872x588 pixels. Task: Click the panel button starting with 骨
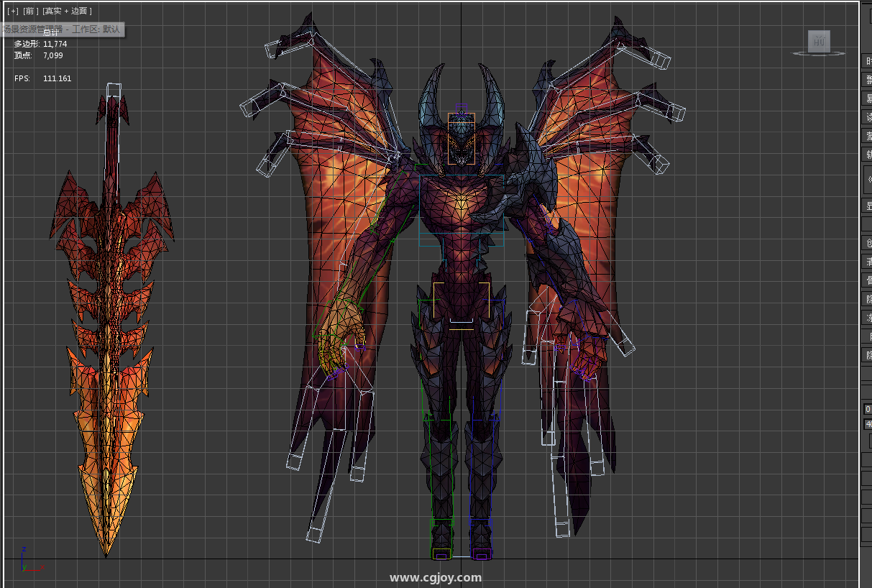(x=868, y=280)
